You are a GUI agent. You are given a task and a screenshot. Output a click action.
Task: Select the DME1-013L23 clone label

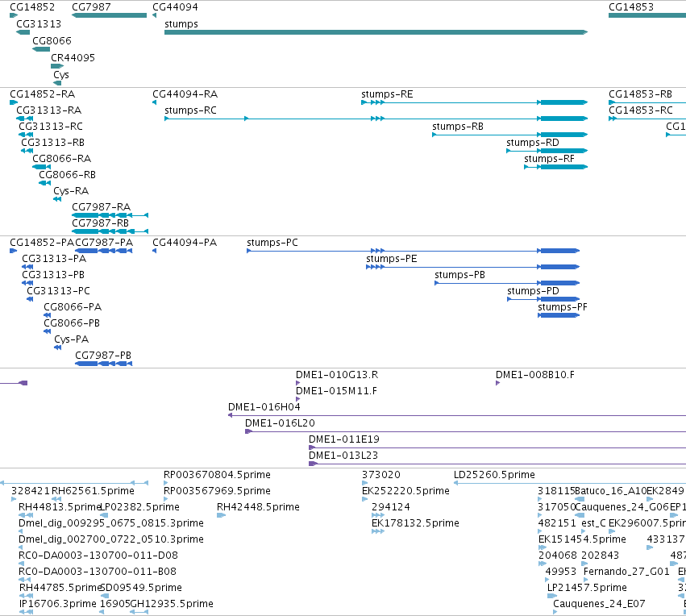coord(343,456)
